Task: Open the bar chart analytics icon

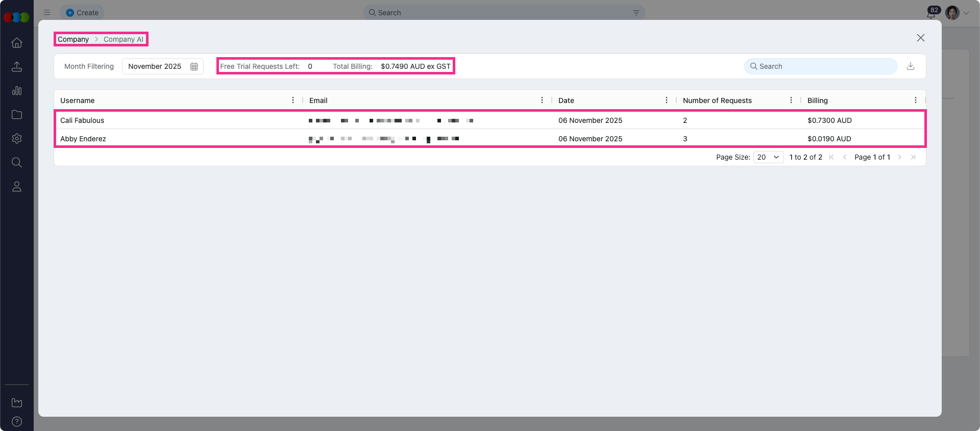Action: (17, 91)
